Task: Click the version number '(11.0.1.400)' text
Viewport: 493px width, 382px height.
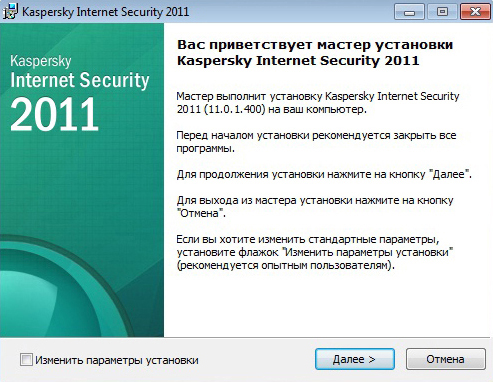Action: [x=235, y=109]
